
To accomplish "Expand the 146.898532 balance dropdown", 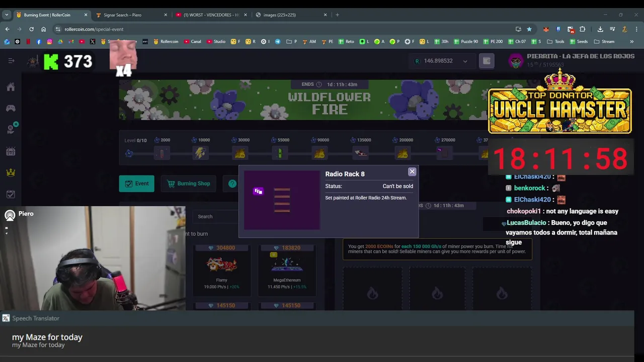I will pos(465,61).
